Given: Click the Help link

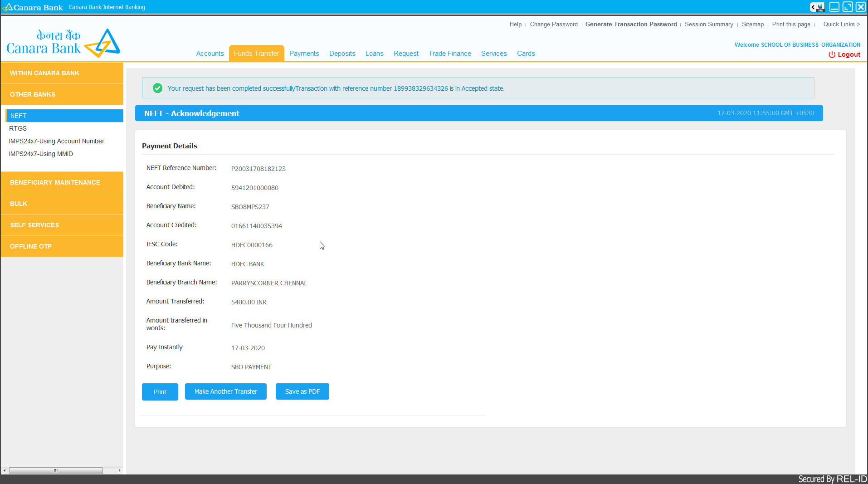Looking at the screenshot, I should click(516, 24).
